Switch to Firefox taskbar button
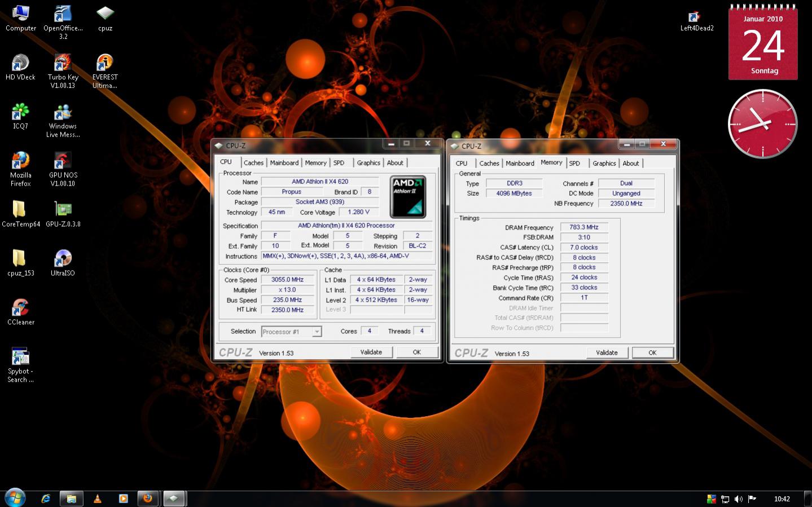 point(147,499)
